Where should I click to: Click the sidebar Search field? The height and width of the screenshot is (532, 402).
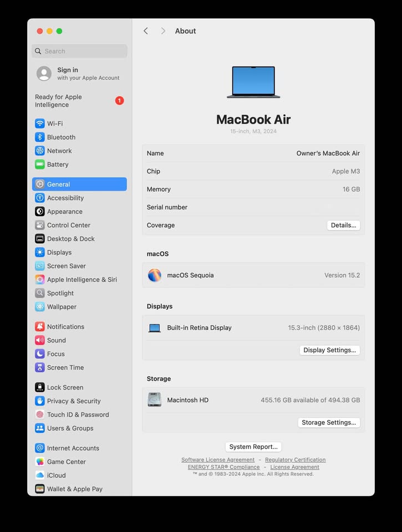pyautogui.click(x=79, y=51)
